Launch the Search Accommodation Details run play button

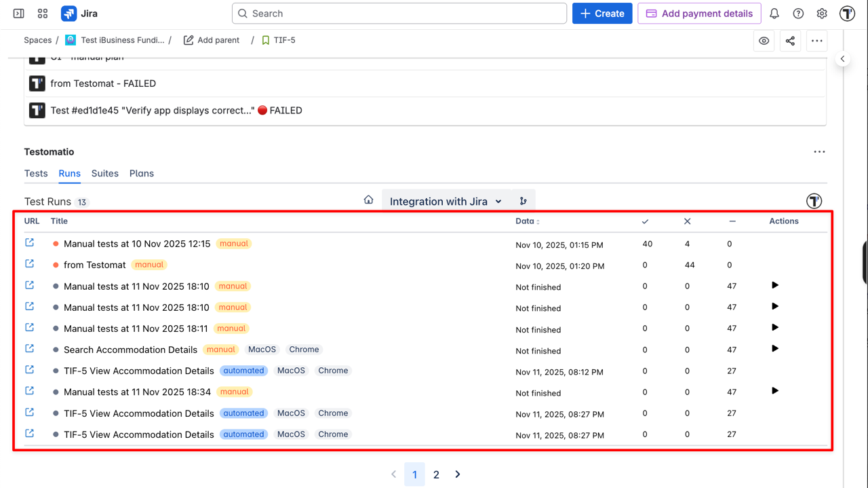(x=775, y=349)
